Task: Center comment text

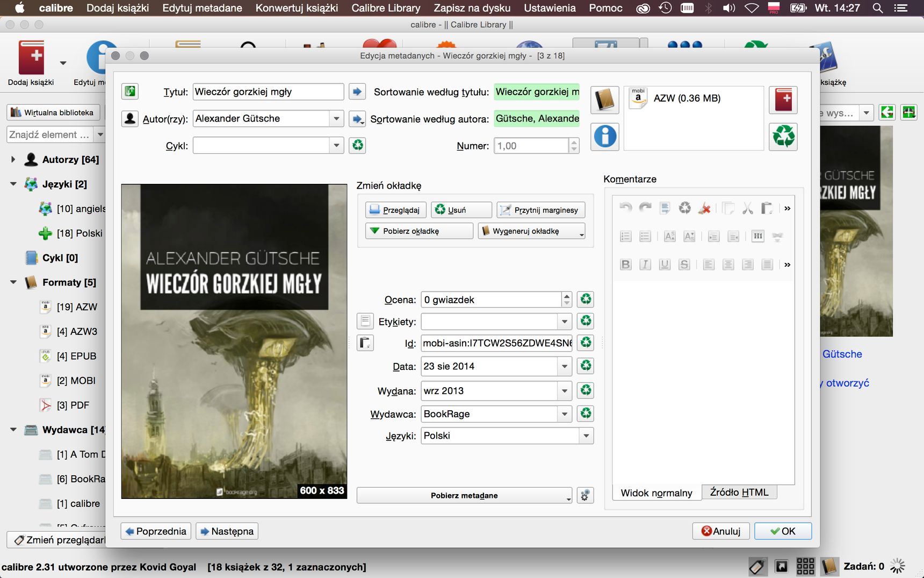Action: tap(728, 264)
